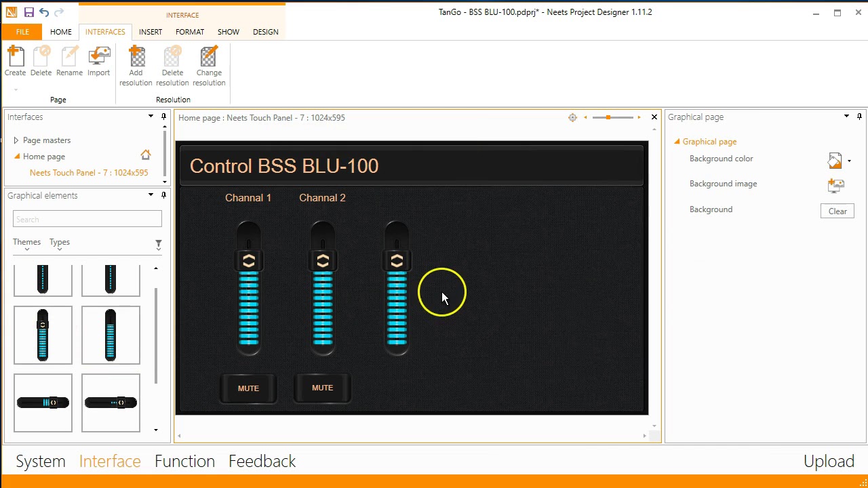Click the canvas zoom slider handle

pos(608,117)
